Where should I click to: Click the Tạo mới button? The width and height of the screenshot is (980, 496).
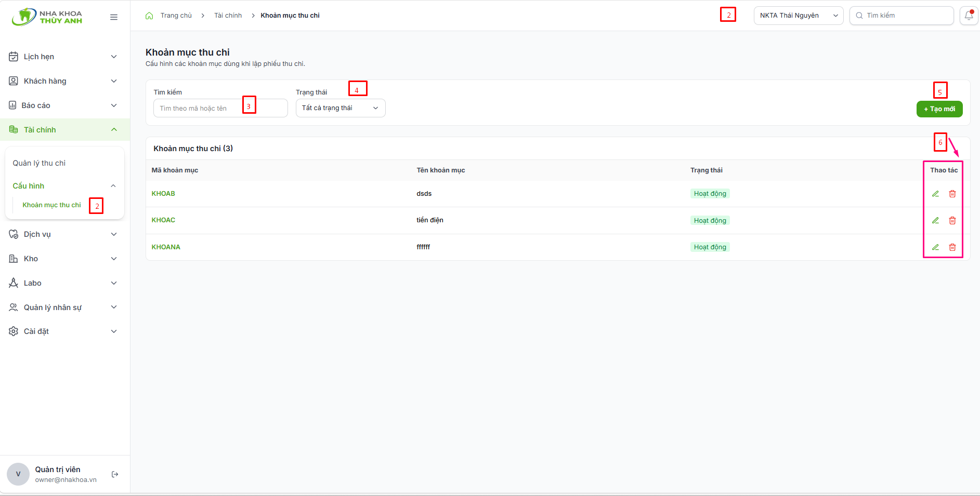939,109
